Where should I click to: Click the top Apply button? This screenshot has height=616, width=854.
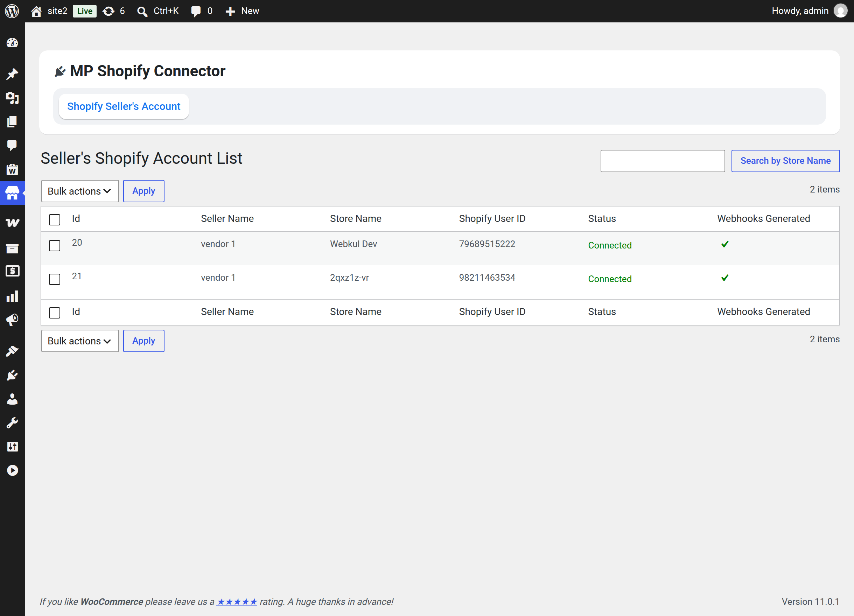point(144,191)
